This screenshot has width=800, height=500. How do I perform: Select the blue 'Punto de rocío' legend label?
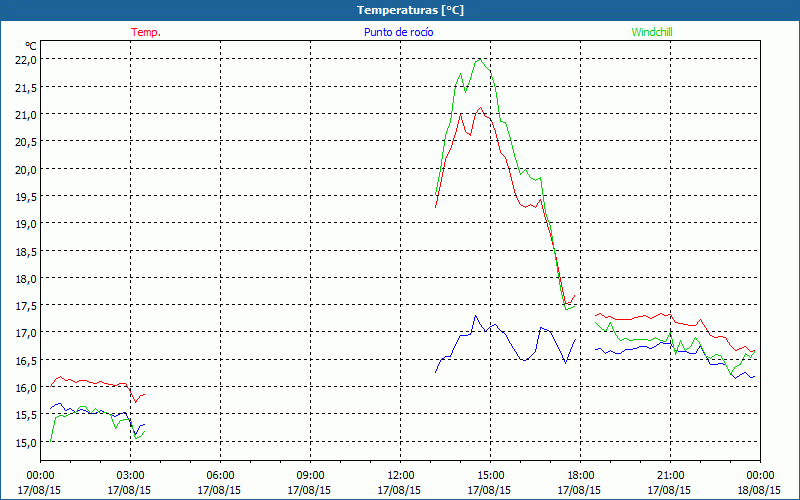pyautogui.click(x=398, y=32)
